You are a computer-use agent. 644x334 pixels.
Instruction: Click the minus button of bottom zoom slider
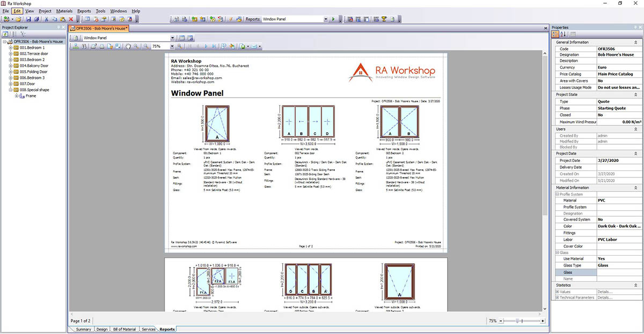click(501, 321)
